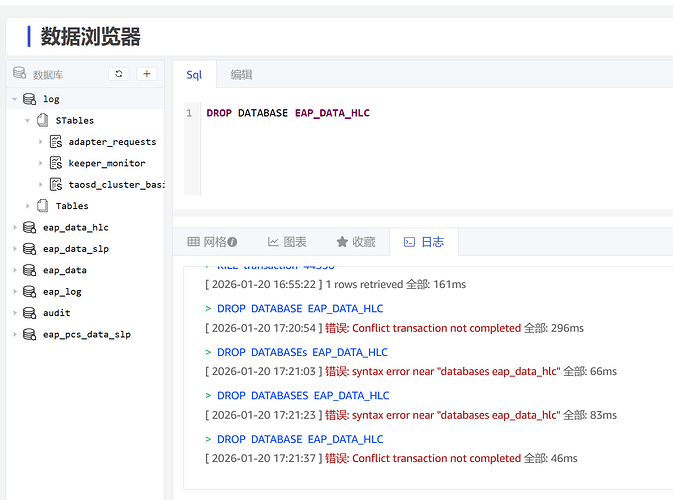Expand the eap_log database node
673x500 pixels.
pyautogui.click(x=15, y=292)
